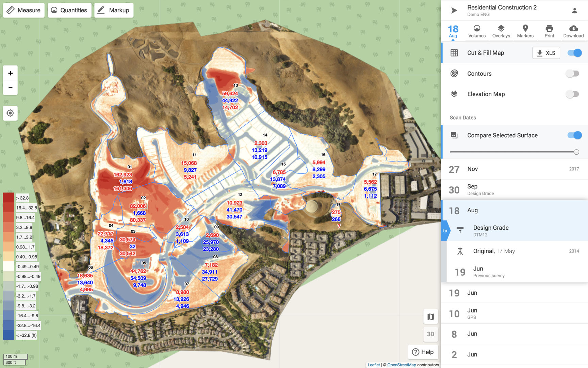This screenshot has width=588, height=368.
Task: Click the locate-me crosshair icon
Action: coord(10,113)
